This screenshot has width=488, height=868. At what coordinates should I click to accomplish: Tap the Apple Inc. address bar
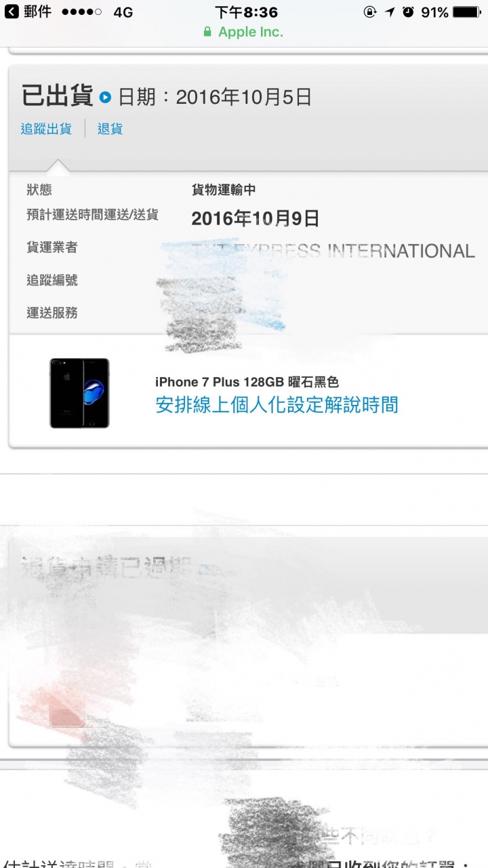point(244,32)
